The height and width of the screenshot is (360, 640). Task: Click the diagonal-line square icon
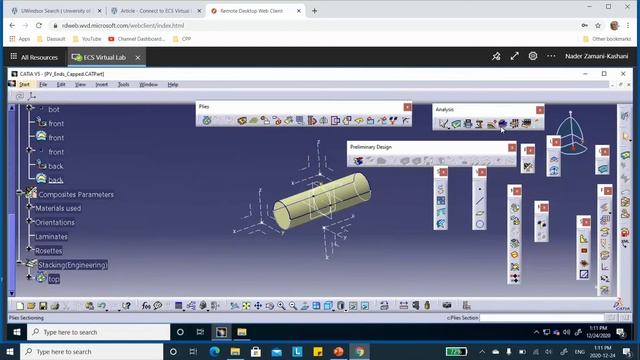coord(584,274)
